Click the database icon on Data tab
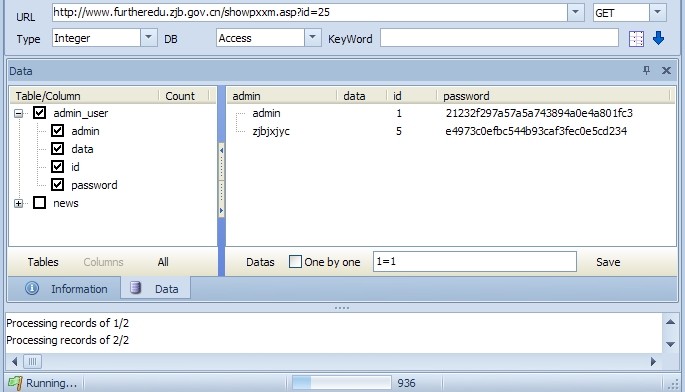This screenshot has width=685, height=392. coord(135,288)
